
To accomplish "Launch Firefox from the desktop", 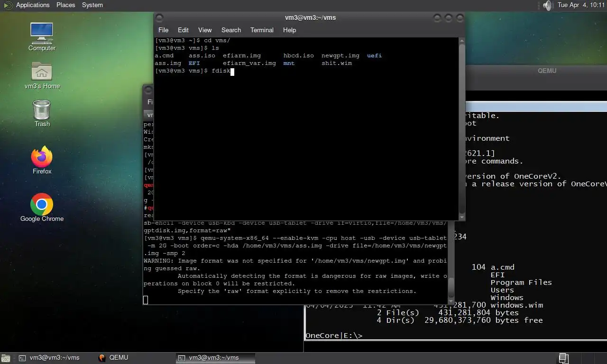I will 42,160.
